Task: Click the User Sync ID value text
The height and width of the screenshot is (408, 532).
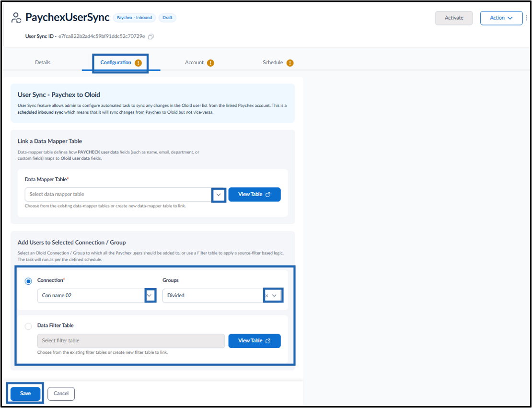Action: 102,36
